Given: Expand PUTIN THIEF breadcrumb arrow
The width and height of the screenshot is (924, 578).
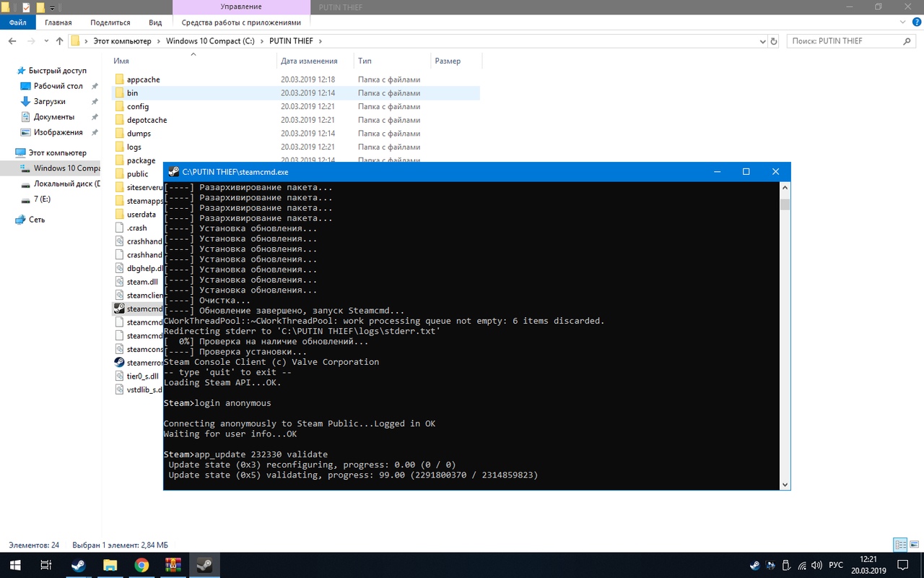Looking at the screenshot, I should 321,41.
